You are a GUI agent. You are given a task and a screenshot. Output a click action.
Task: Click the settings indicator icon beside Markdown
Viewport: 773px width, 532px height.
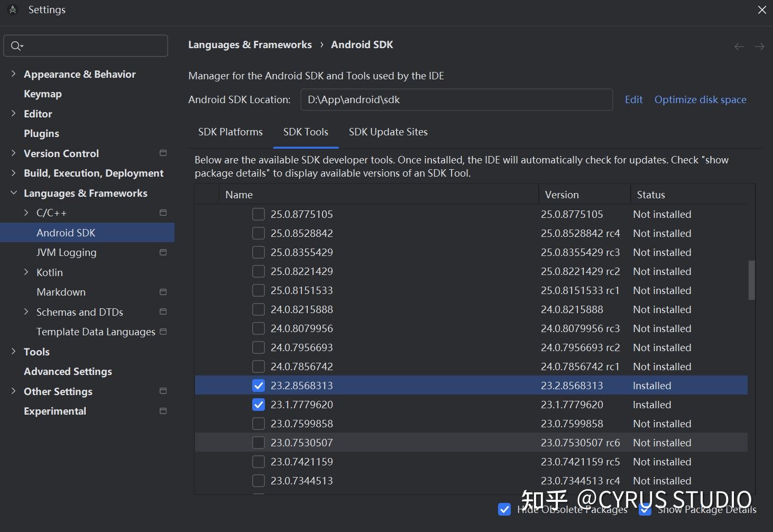pos(163,291)
